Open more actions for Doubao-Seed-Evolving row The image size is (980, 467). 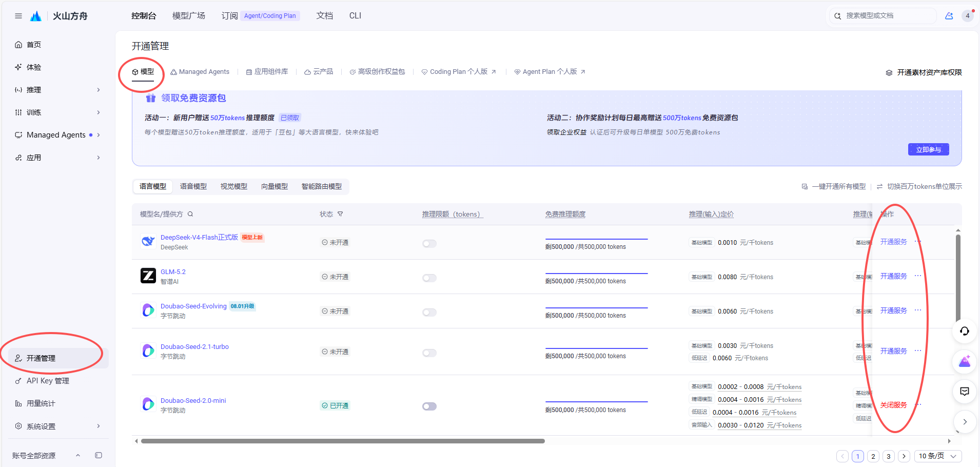[x=918, y=310]
